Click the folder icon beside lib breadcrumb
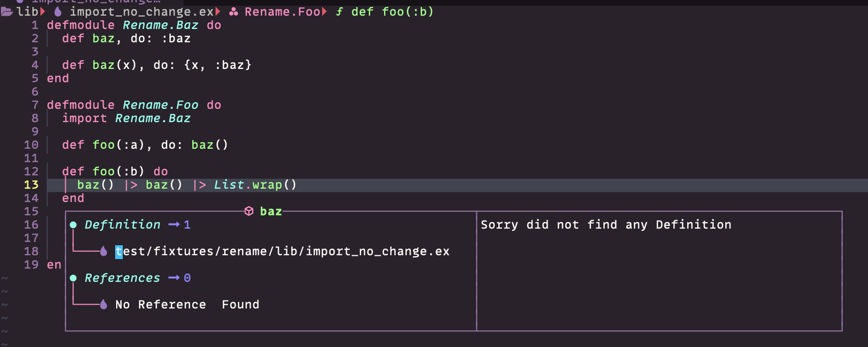 tap(7, 11)
